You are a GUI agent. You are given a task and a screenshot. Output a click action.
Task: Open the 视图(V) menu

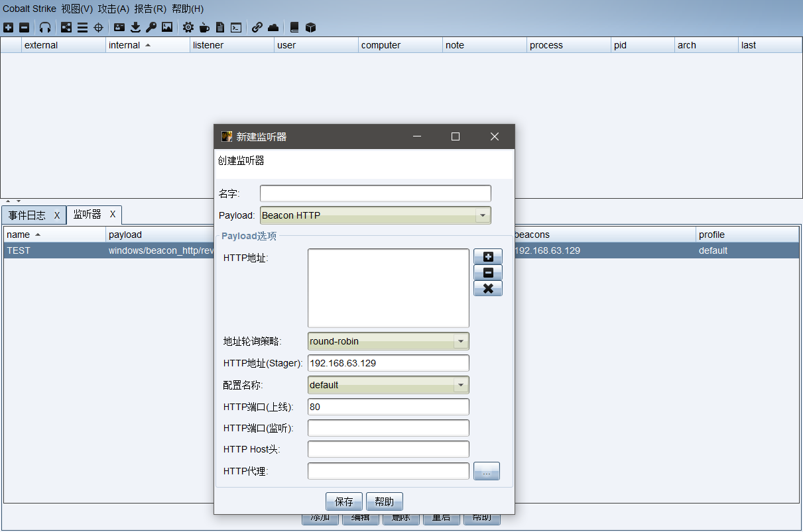pos(77,9)
